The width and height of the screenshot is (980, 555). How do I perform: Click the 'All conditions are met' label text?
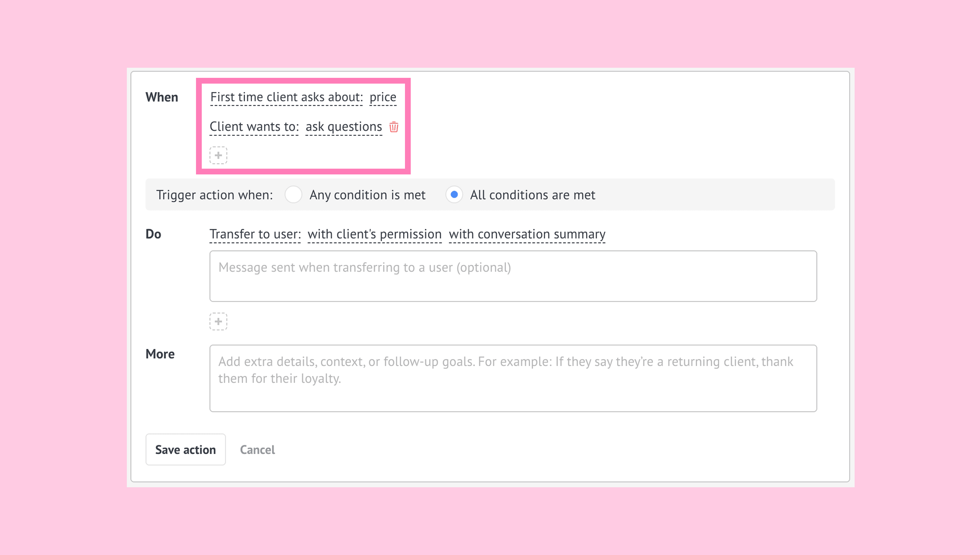coord(532,195)
